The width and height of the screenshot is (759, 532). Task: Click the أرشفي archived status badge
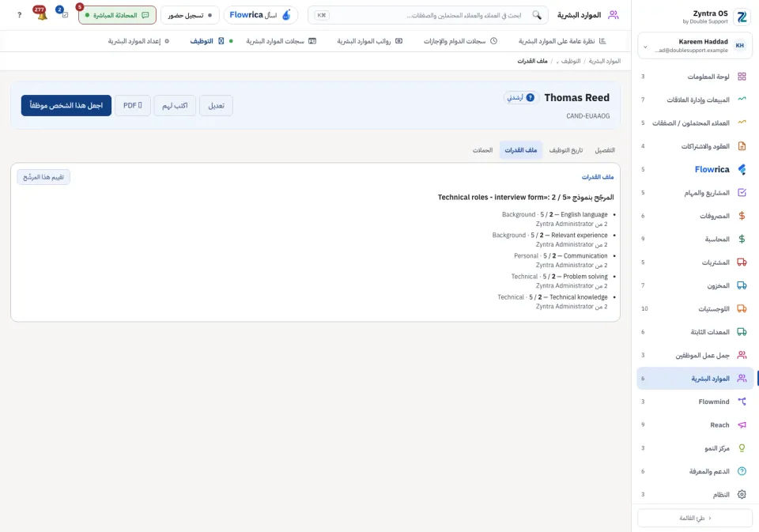pyautogui.click(x=521, y=98)
